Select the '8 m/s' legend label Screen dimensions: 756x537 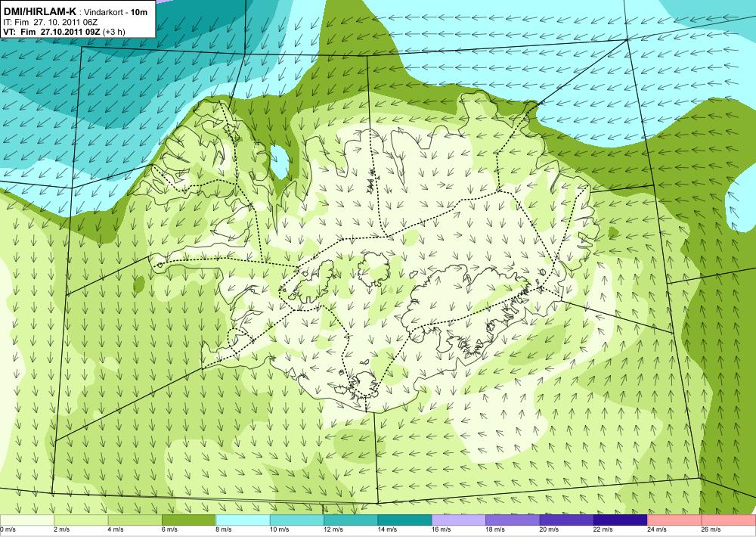[224, 529]
